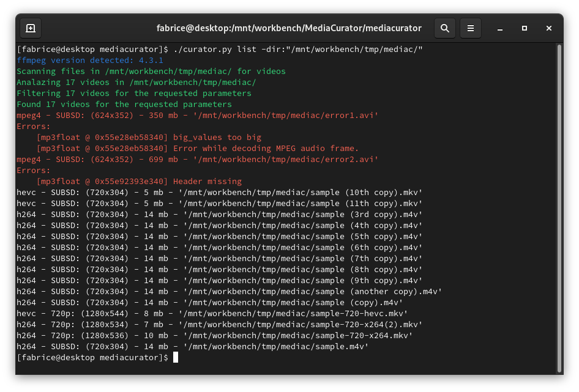Open the hamburger menu
This screenshot has width=579, height=392.
click(471, 28)
